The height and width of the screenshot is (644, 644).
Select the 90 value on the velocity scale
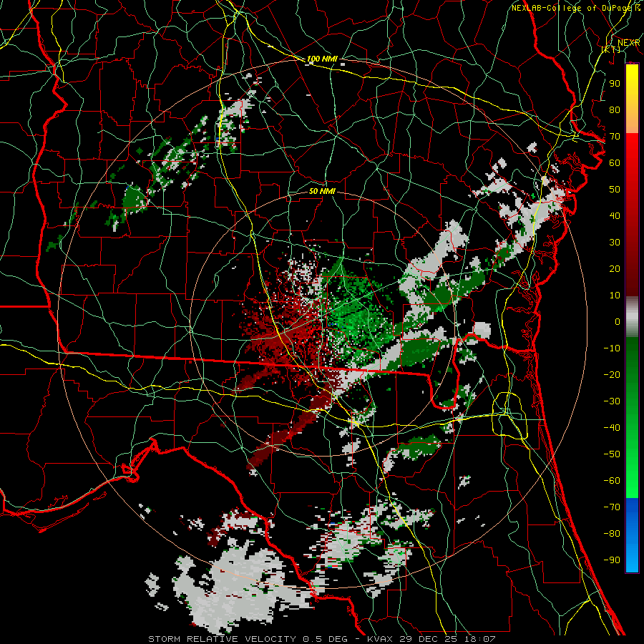pos(615,84)
